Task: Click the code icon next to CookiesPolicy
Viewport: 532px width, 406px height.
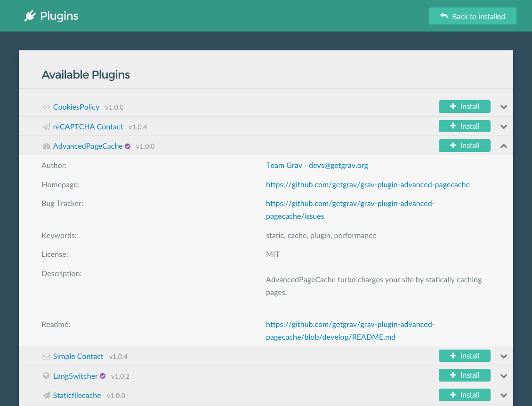Action: (46, 107)
